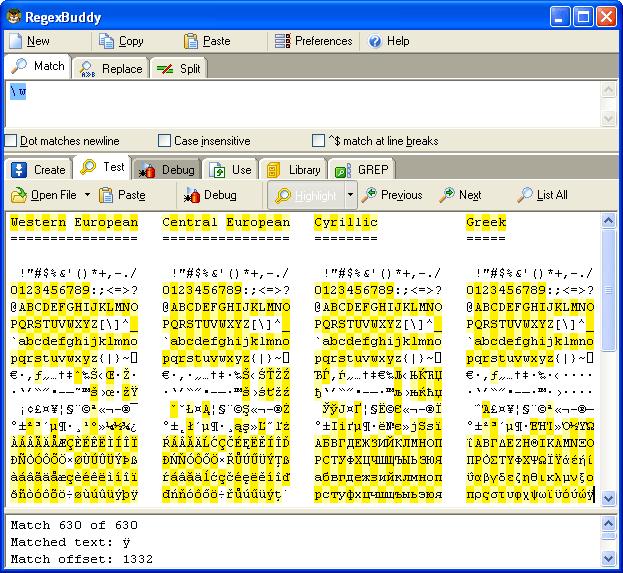The height and width of the screenshot is (573, 623).
Task: Expand the Highlight options dropdown arrow
Action: 350,195
